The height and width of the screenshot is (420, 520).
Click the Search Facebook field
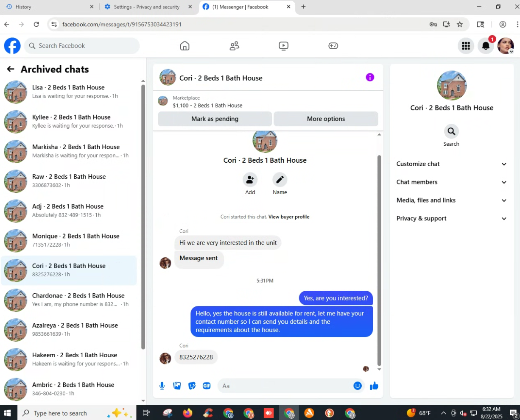pos(82,46)
